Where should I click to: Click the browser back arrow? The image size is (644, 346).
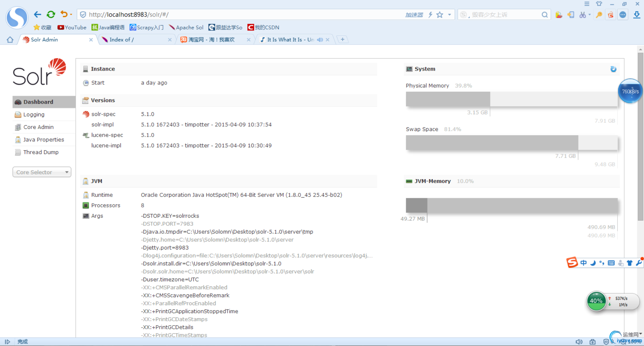pyautogui.click(x=38, y=14)
